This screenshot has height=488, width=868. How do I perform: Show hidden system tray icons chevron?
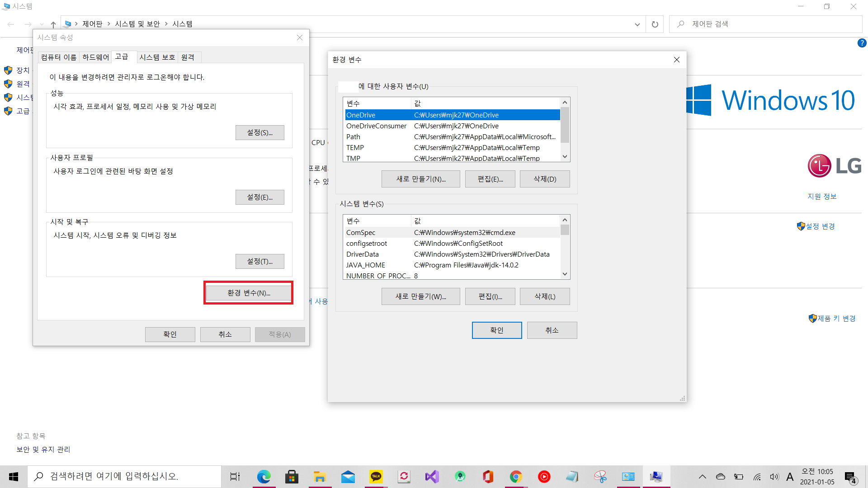coord(702,476)
